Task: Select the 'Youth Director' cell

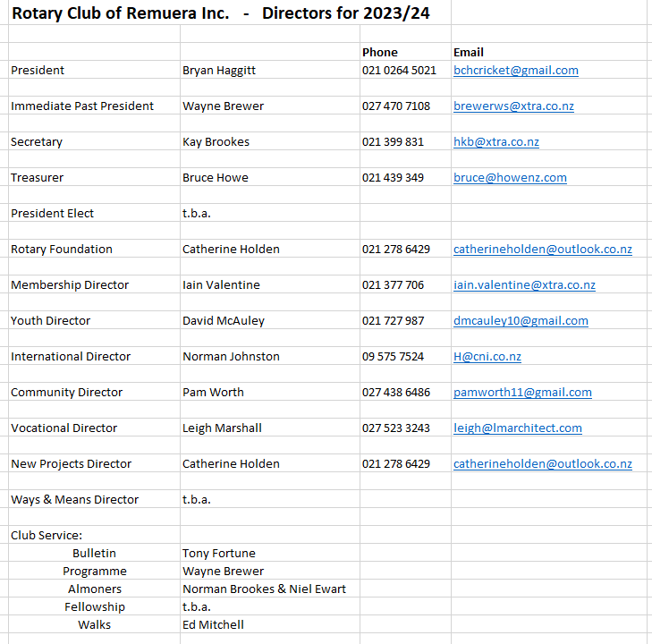Action: pos(94,320)
